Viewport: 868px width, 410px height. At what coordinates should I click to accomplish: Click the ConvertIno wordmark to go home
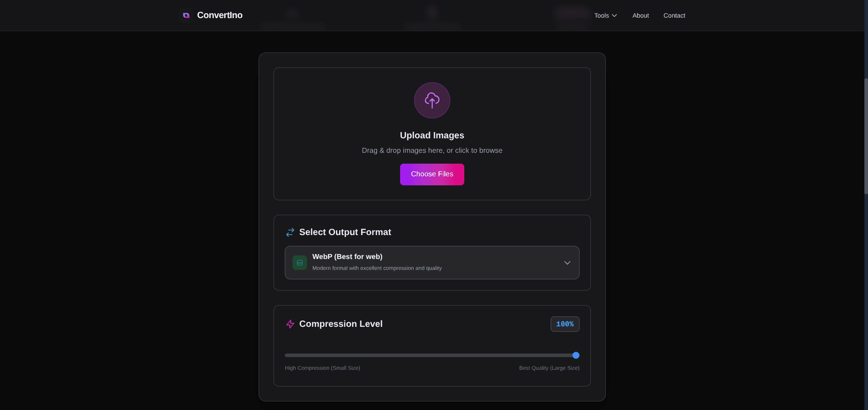(220, 15)
